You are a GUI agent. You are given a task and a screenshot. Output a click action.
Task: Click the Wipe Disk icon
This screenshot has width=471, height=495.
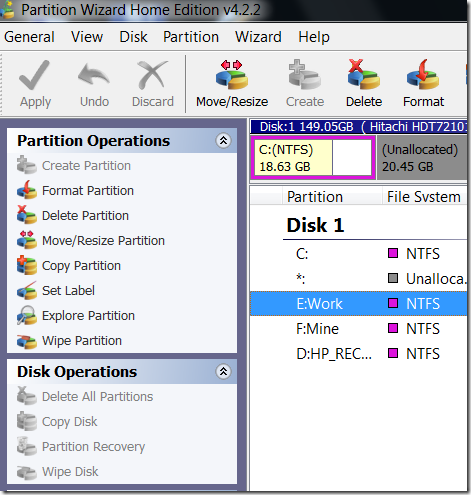[26, 472]
